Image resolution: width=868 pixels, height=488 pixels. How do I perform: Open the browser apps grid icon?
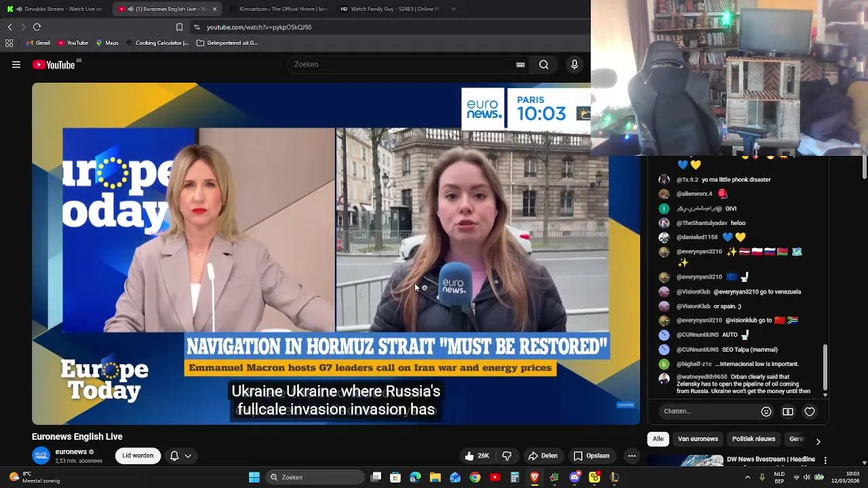pos(9,43)
